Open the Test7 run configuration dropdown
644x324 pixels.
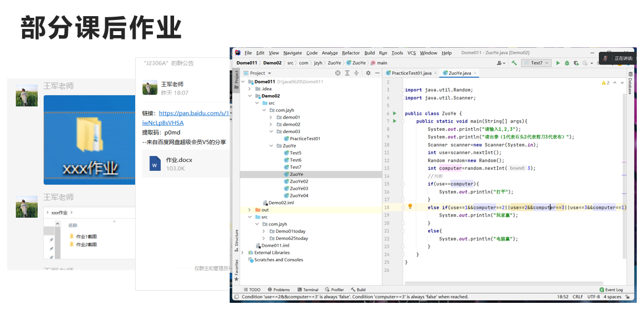536,63
